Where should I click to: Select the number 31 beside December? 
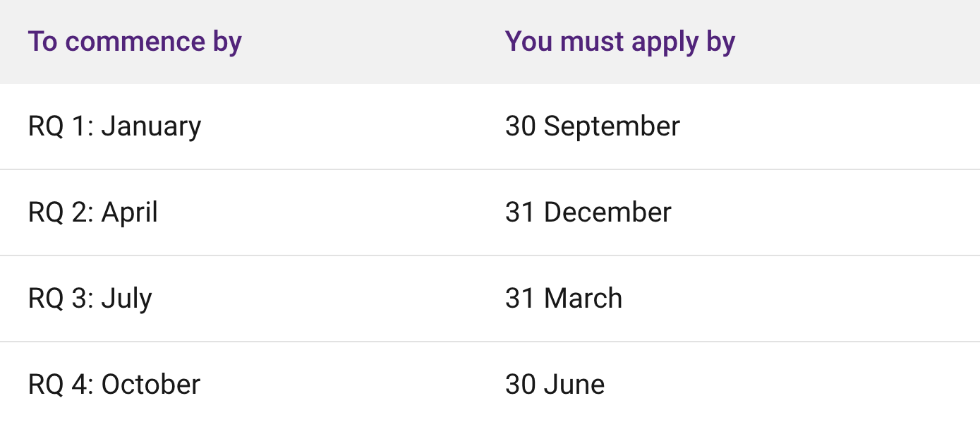click(x=520, y=212)
